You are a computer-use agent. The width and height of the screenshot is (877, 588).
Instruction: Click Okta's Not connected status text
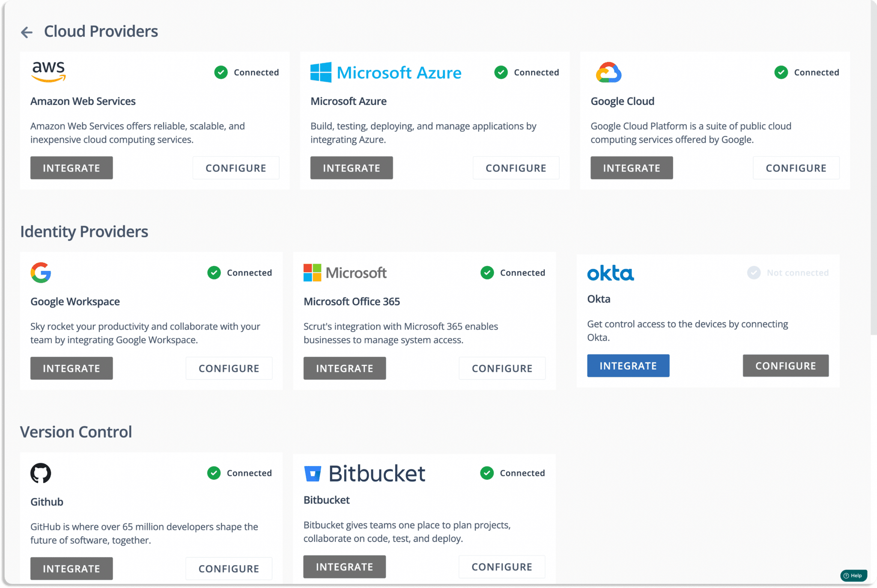pos(798,273)
